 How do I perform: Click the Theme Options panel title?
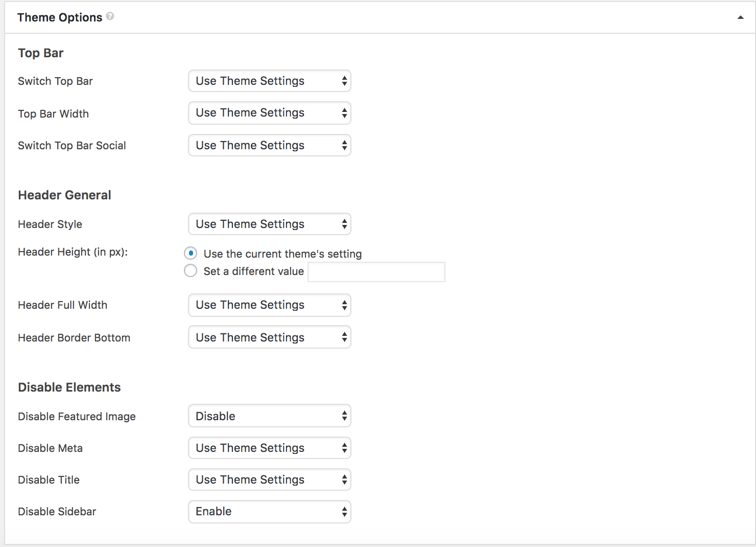click(x=60, y=17)
